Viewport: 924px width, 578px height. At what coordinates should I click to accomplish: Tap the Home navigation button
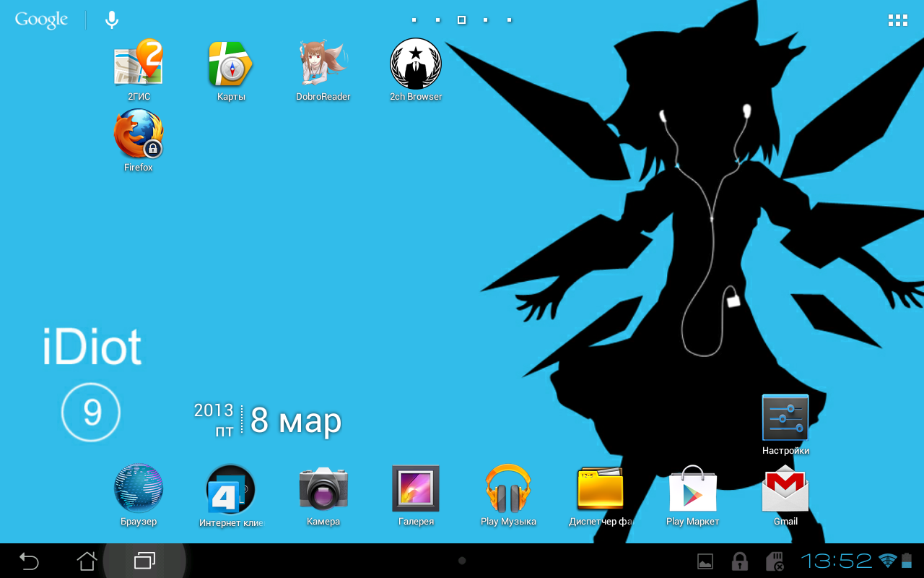[87, 561]
